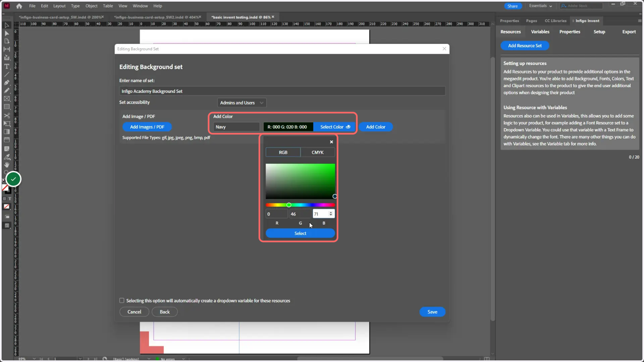Click the Add Images / PDF button
Viewport: 644px width, 362px height.
pos(147,127)
